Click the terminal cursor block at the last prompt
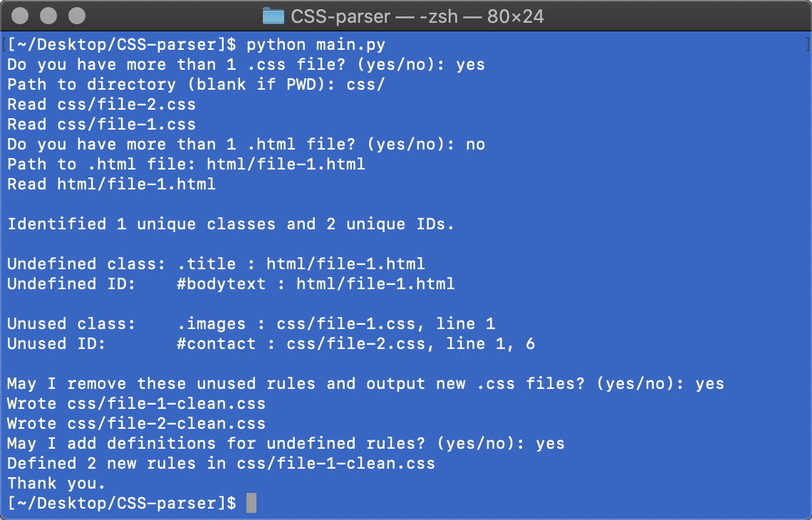The image size is (812, 520). tap(251, 503)
